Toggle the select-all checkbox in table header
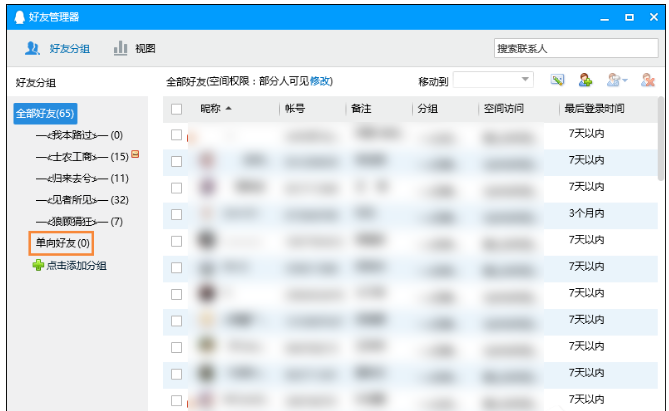This screenshot has height=411, width=669. coord(177,108)
